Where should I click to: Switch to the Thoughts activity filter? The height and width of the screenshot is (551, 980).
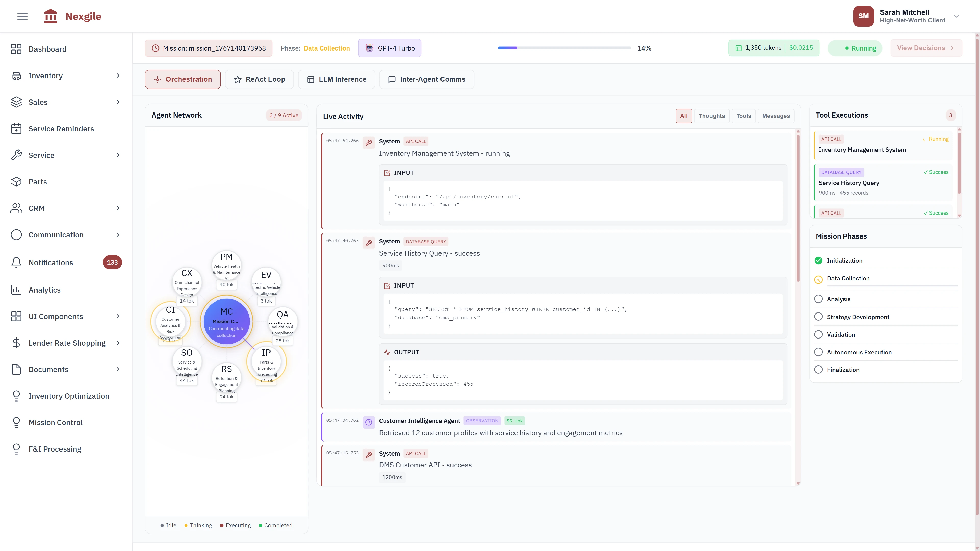[712, 116]
